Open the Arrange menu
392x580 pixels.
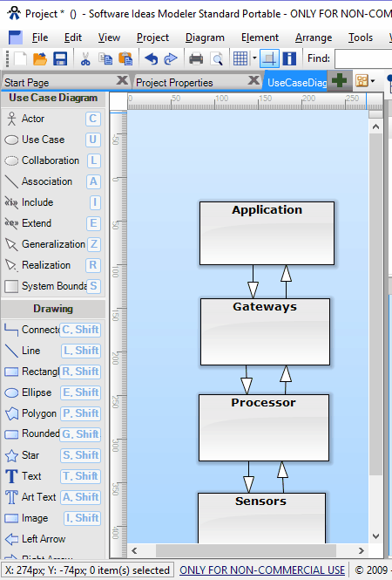click(x=314, y=38)
